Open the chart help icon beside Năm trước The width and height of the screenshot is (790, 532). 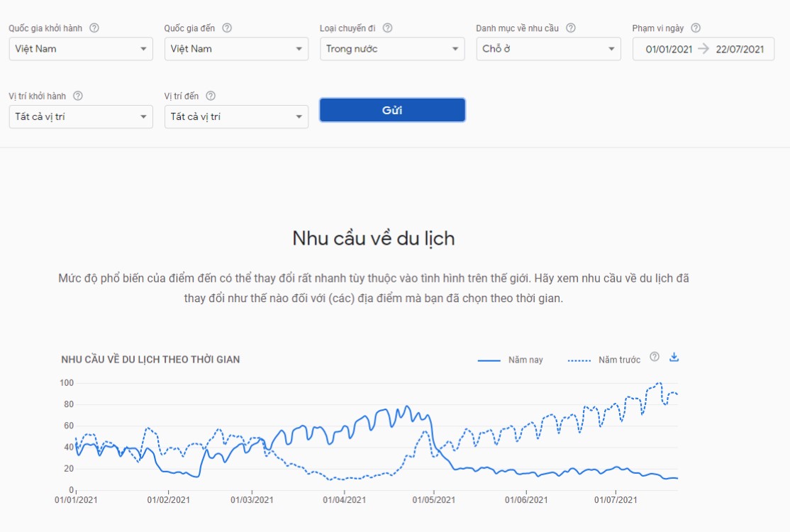(655, 357)
